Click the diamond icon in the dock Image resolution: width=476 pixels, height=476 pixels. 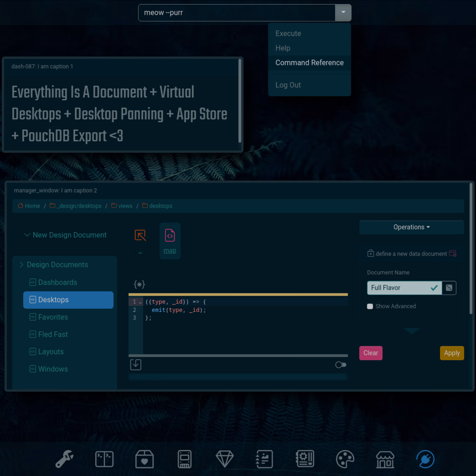pos(225,459)
